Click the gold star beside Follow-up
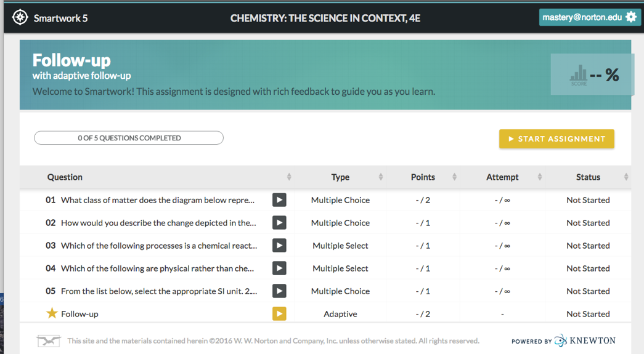 (x=52, y=313)
